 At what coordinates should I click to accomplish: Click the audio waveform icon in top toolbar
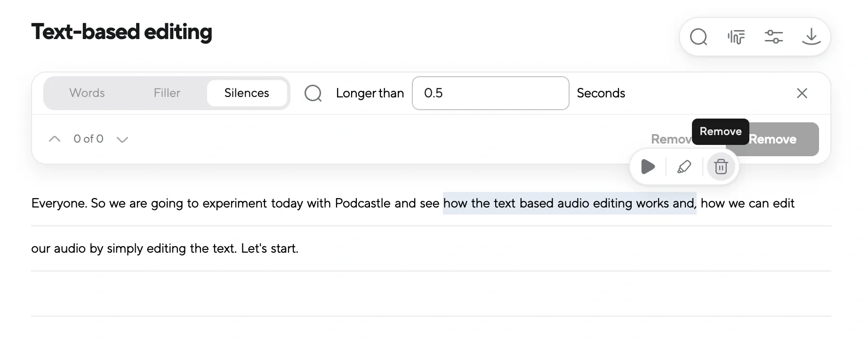(736, 37)
